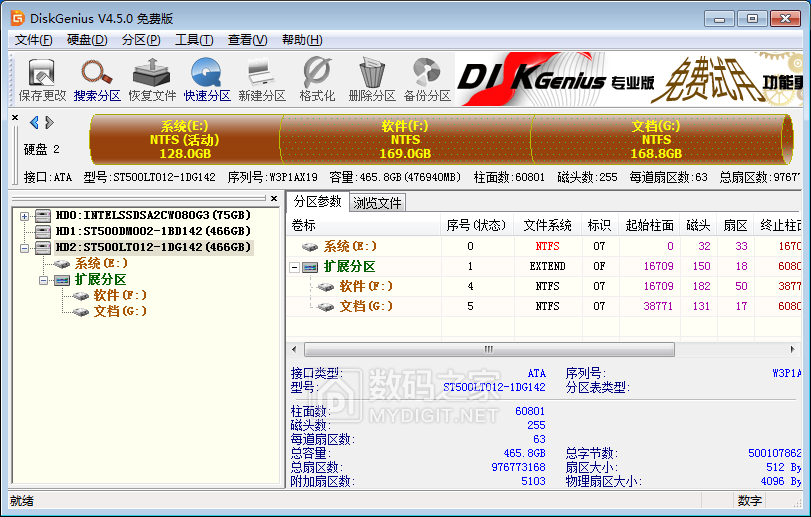Click the DiskGenius 专业版 banner ad
Viewport: 811px width, 517px height.
click(x=629, y=79)
